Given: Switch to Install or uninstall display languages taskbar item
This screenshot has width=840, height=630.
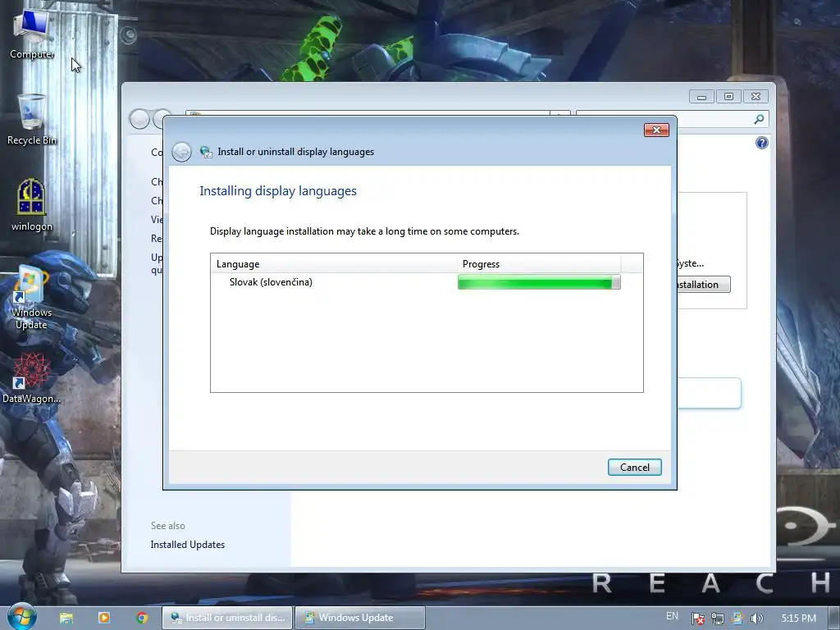Looking at the screenshot, I should coord(228,618).
